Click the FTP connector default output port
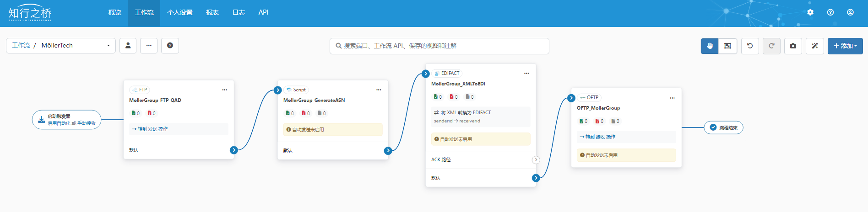The width and height of the screenshot is (868, 212). [x=234, y=150]
